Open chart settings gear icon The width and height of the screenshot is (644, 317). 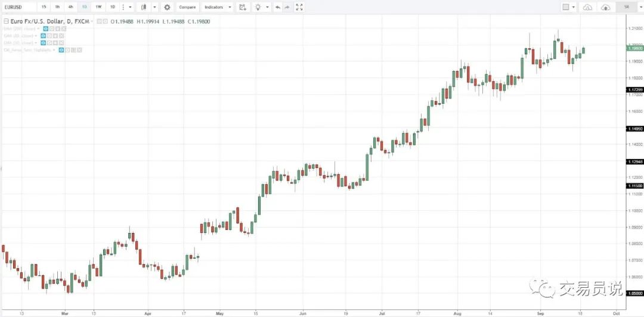[x=167, y=7]
